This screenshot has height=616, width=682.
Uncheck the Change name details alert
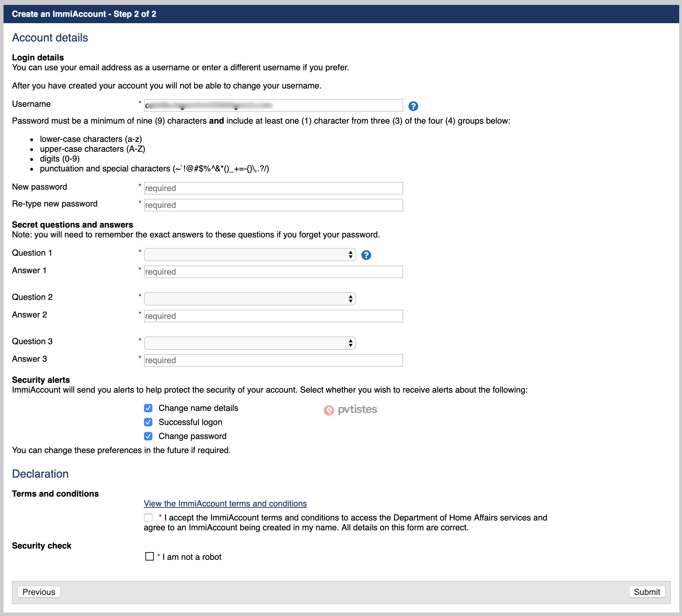point(148,408)
